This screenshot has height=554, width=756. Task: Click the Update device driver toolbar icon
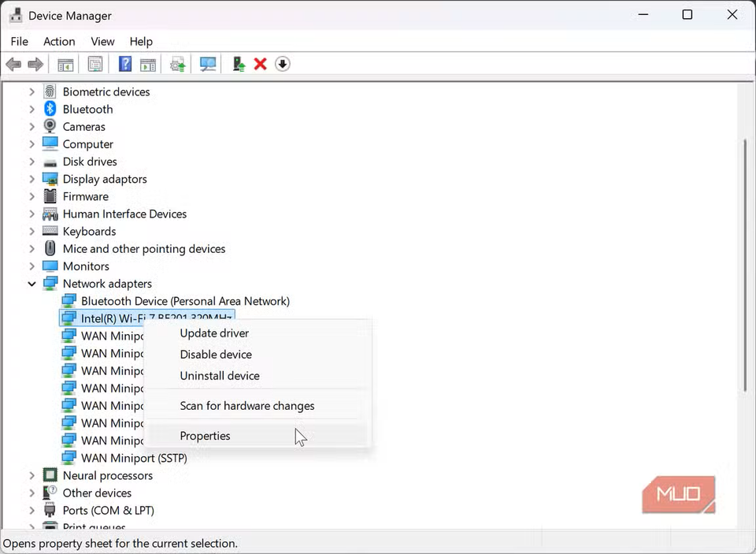178,64
